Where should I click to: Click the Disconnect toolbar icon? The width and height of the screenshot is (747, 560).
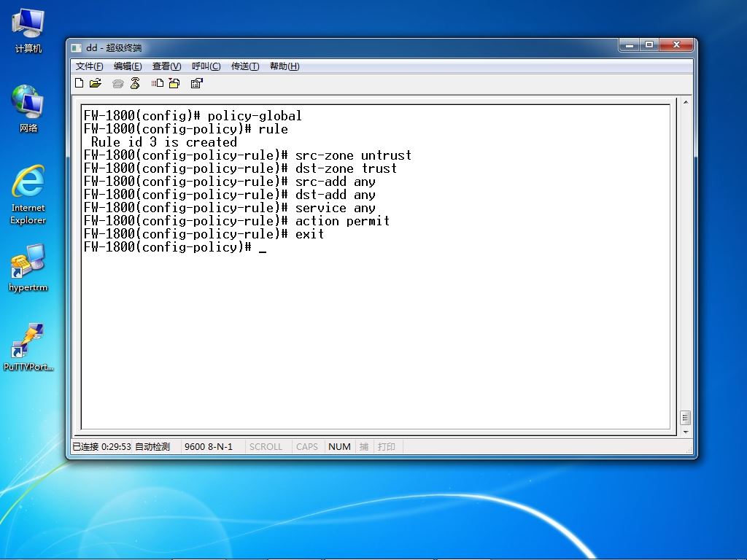135,83
